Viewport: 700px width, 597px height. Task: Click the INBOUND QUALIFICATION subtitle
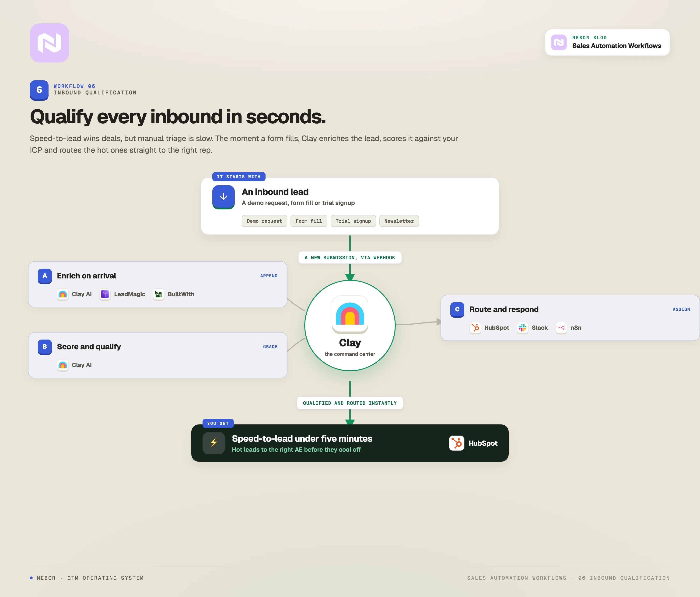point(95,93)
